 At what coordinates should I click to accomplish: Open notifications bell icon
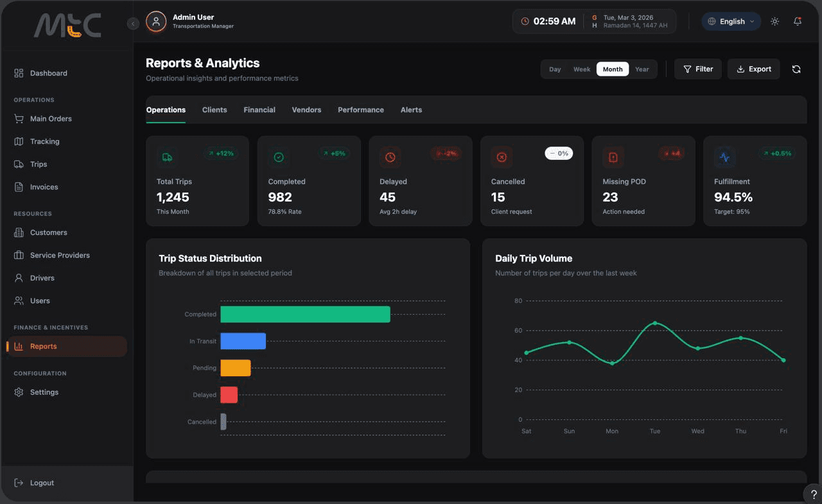click(x=798, y=21)
